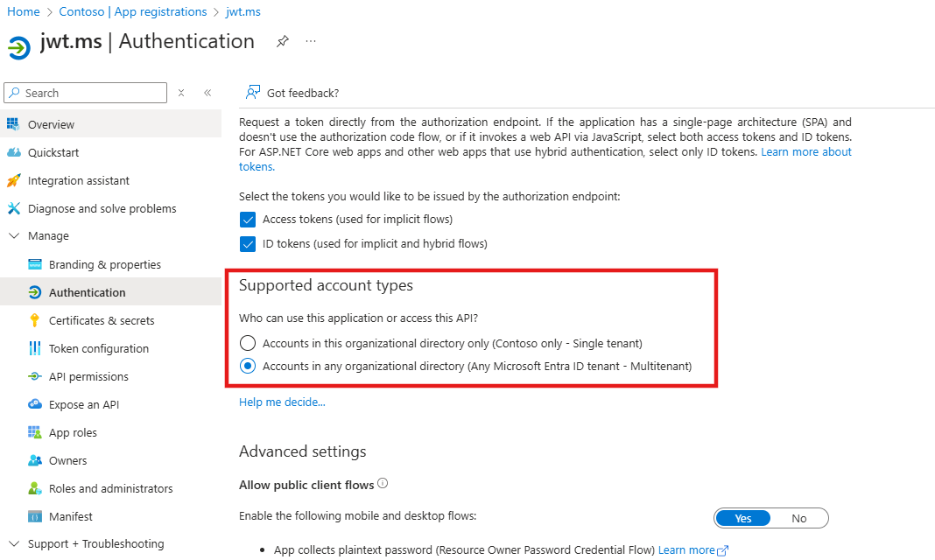This screenshot has height=560, width=935.
Task: Open Diagnose and solve problems
Action: click(x=110, y=208)
